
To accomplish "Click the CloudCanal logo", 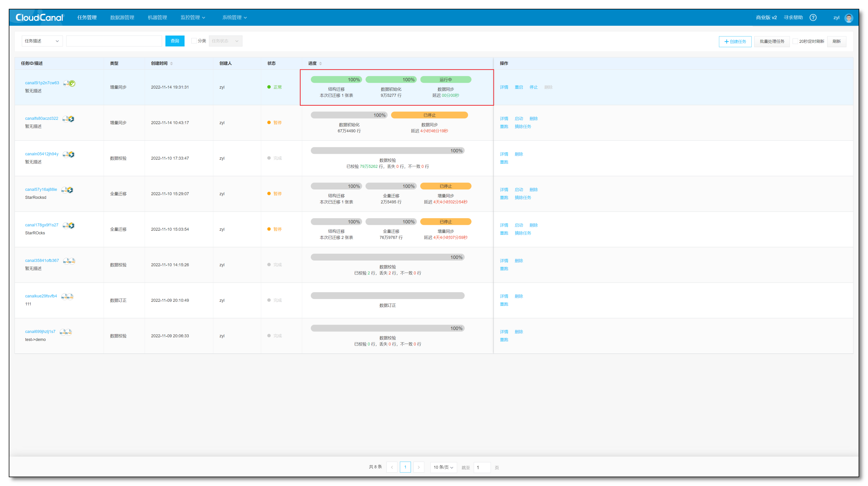I will coord(39,17).
